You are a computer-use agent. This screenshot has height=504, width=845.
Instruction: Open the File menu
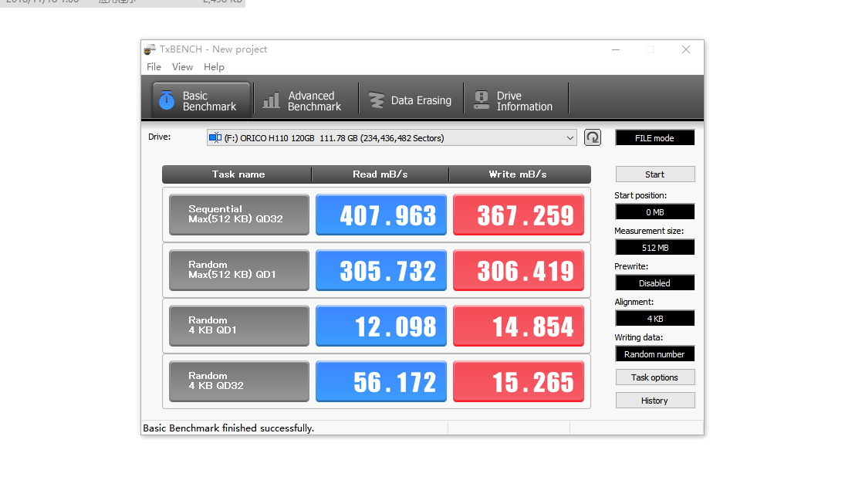(x=154, y=67)
